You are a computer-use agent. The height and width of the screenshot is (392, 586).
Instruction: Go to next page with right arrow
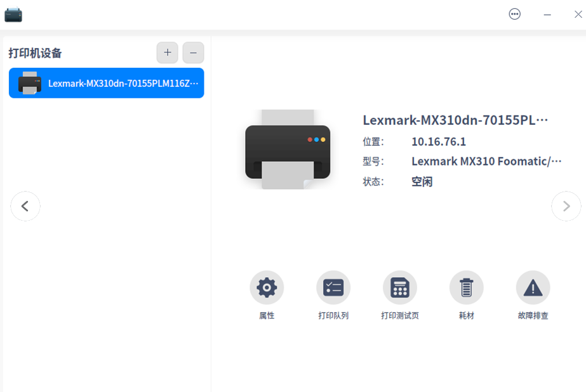566,206
